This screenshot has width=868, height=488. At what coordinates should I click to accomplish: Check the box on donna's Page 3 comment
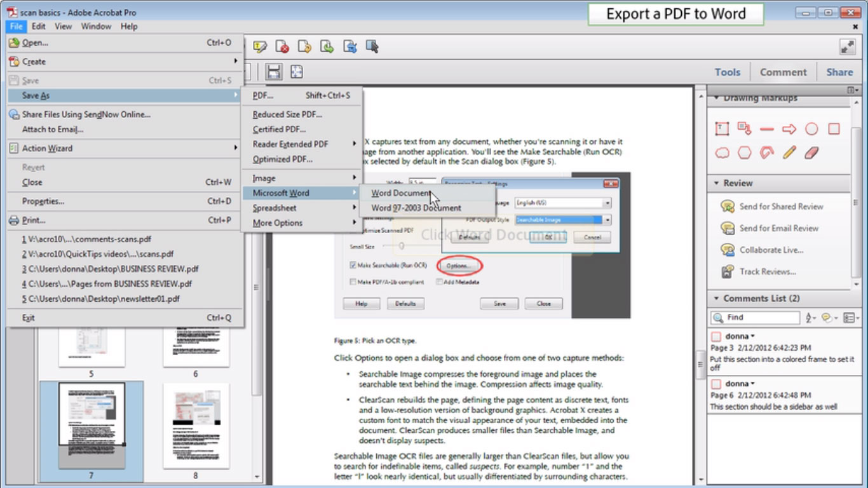pos(715,336)
